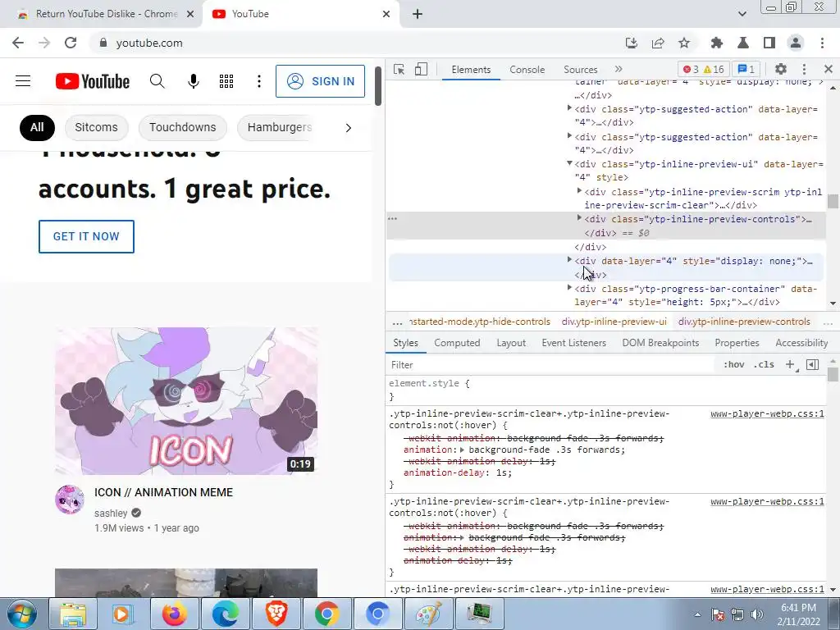Select the Touchdowns category chip
Image resolution: width=840 pixels, height=630 pixels.
183,127
